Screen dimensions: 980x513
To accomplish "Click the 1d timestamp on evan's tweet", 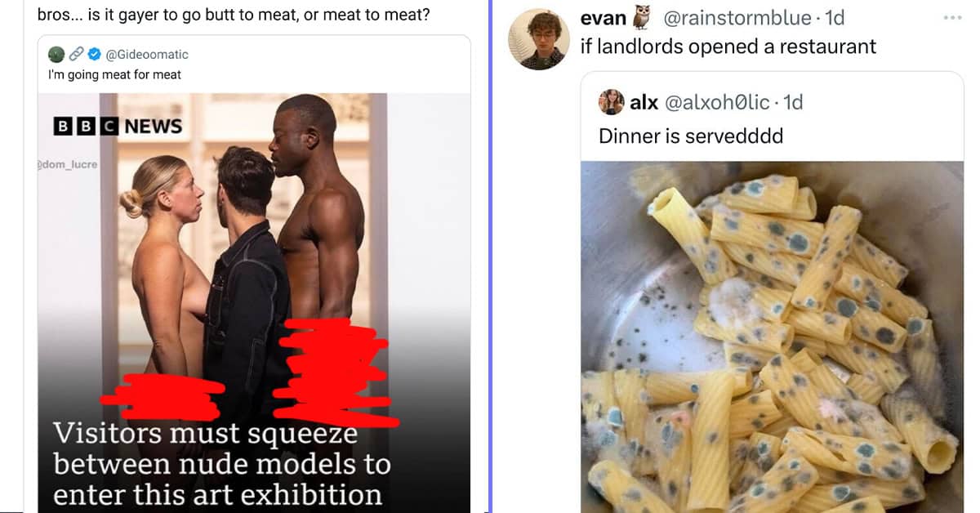I will pyautogui.click(x=835, y=18).
